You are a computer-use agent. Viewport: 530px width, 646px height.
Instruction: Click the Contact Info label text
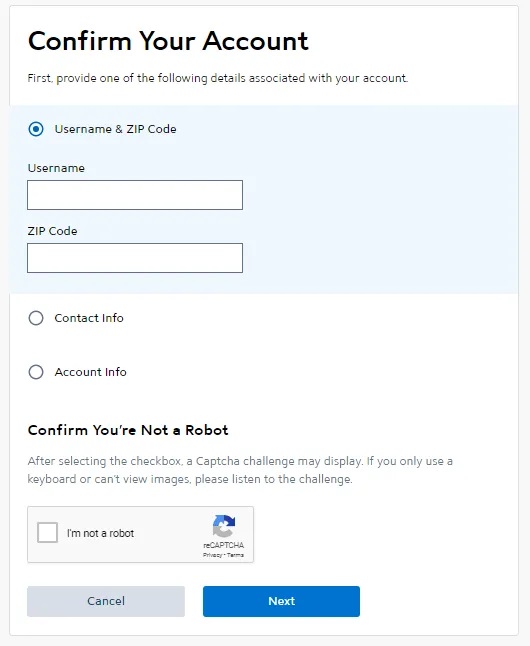point(89,318)
